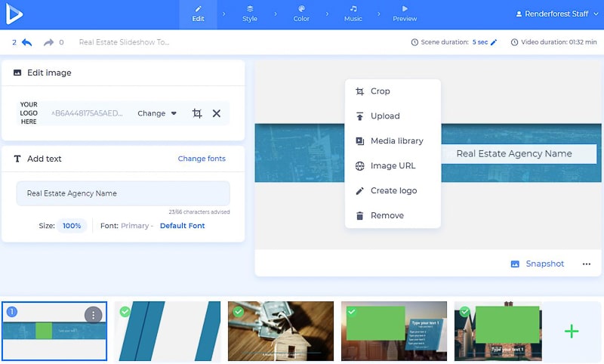Click green checkmark on keys scene thumbnail
The height and width of the screenshot is (364, 604).
click(239, 312)
